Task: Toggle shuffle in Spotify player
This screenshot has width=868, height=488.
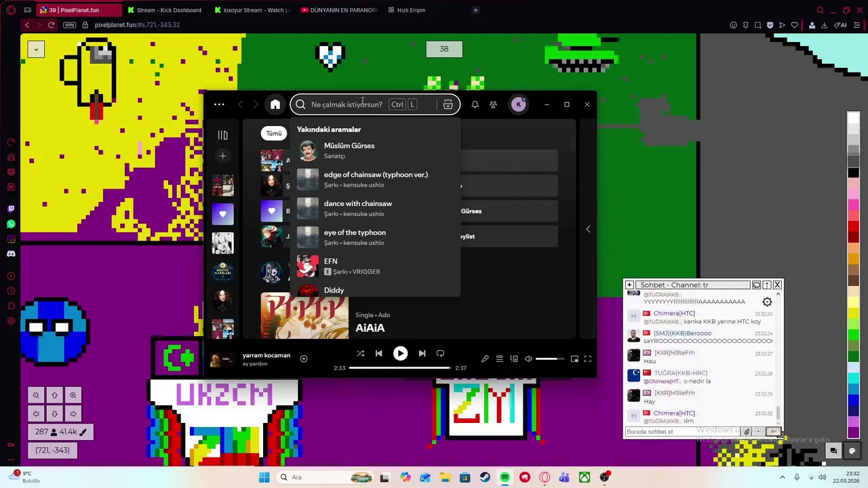Action: tap(360, 353)
